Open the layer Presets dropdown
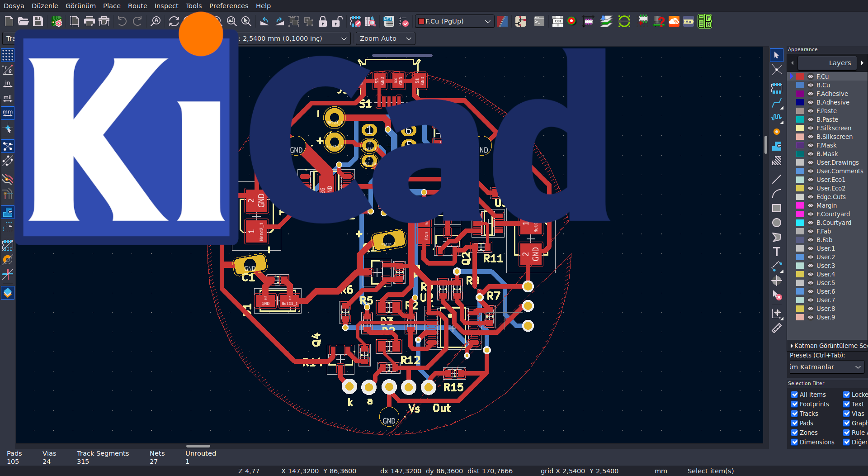Viewport: 868px width, 476px height. point(826,367)
